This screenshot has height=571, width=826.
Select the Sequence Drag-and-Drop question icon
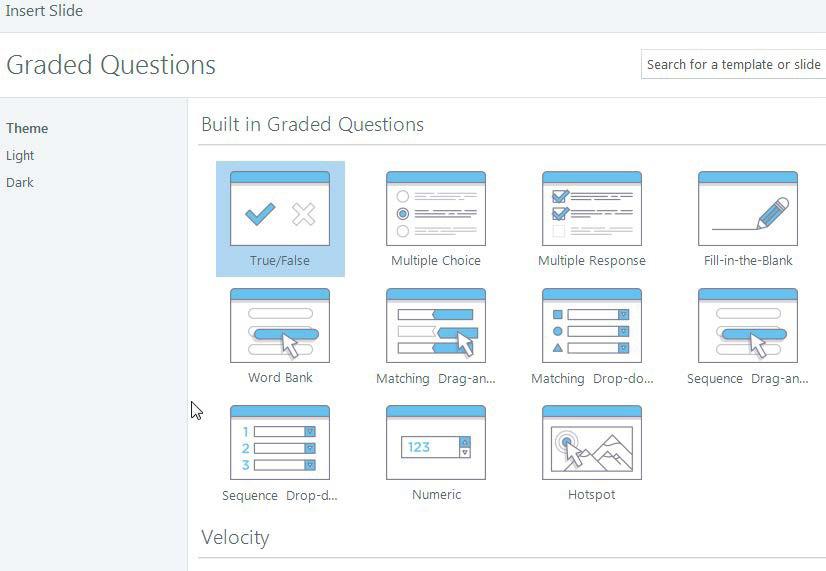748,326
